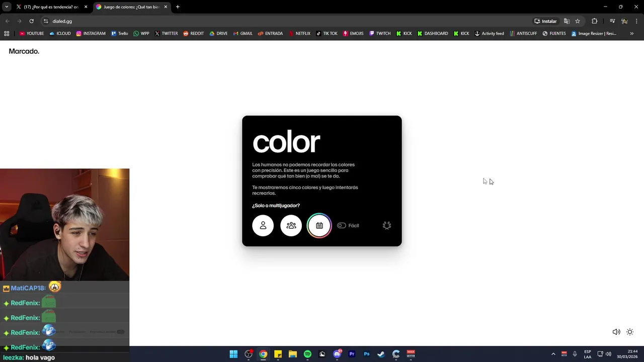Open the YOUTUBE bookmark
This screenshot has height=362, width=644.
coord(32,34)
